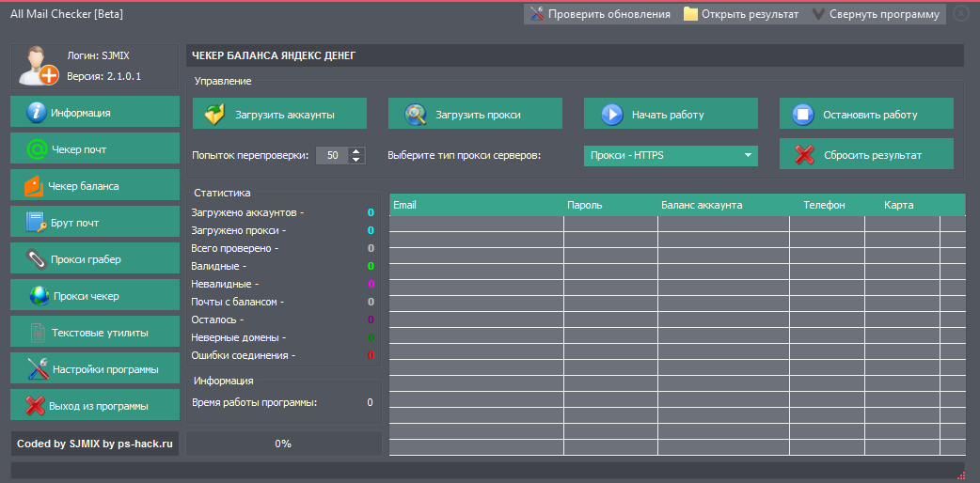Screen dimensions: 980x483
Task: Open results via the Открыть результат folder icon
Action: tap(690, 14)
